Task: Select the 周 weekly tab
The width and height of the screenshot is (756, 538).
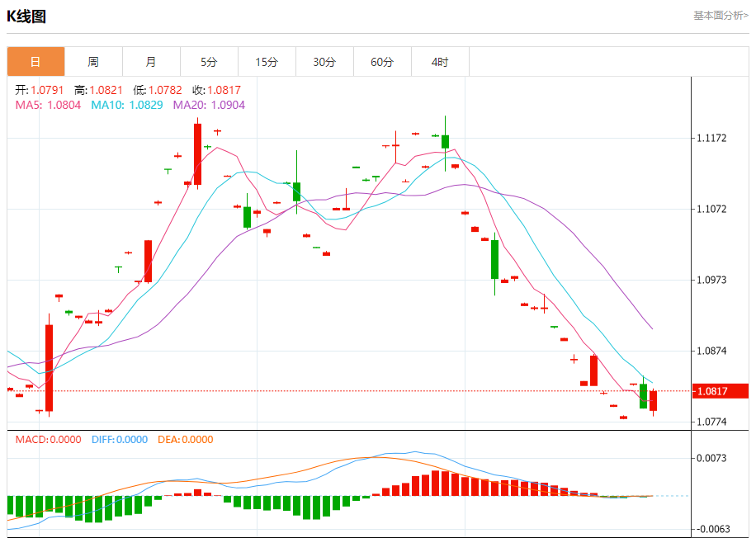Action: click(x=93, y=62)
